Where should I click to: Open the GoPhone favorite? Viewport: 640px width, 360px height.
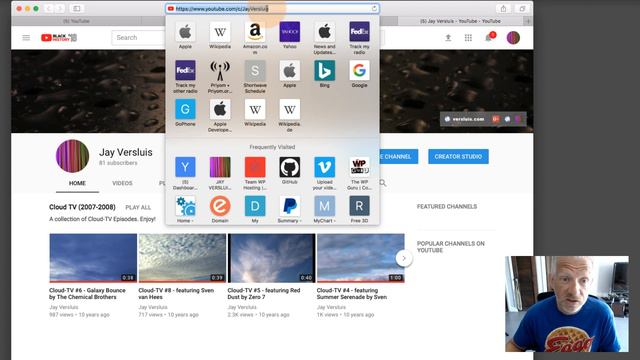pyautogui.click(x=185, y=109)
